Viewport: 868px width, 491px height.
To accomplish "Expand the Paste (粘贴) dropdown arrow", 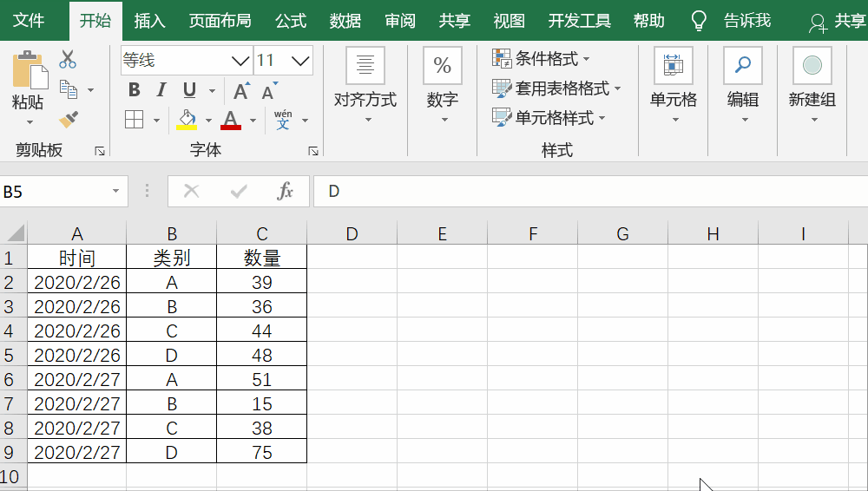I will click(x=30, y=121).
